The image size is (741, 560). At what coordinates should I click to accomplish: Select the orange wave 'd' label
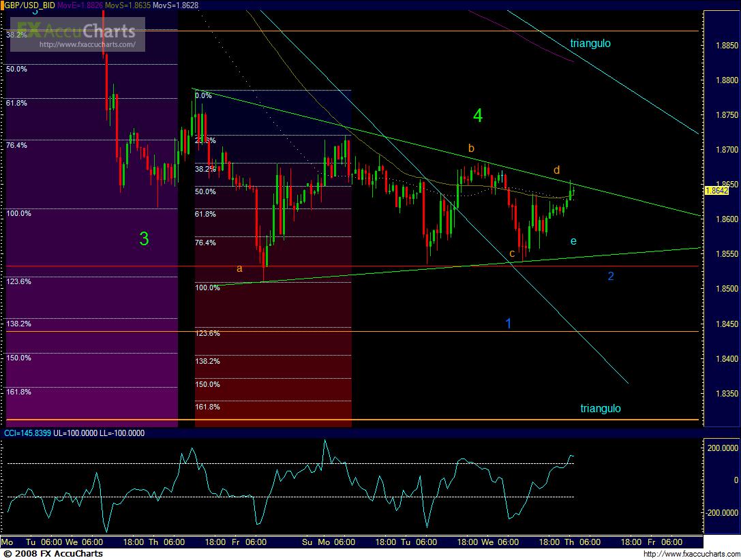(x=557, y=170)
